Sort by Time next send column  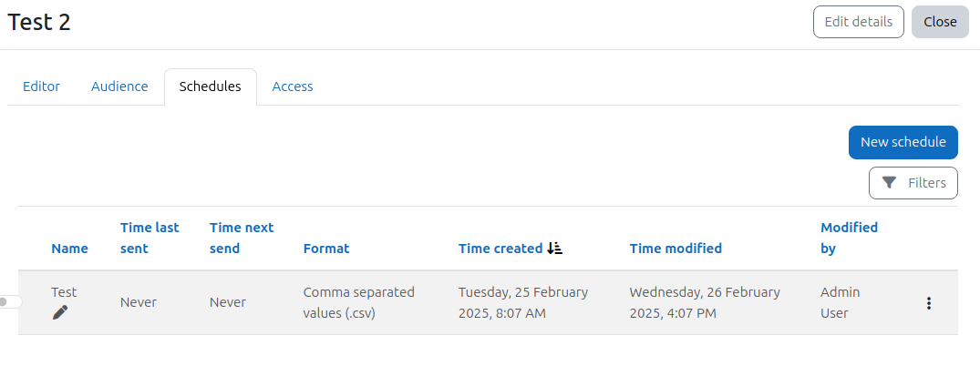coord(242,238)
